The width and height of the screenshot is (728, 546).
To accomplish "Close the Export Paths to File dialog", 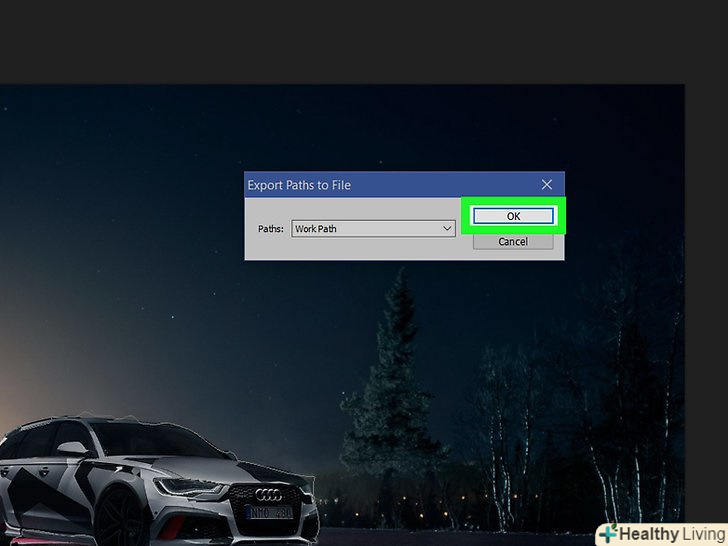I will tap(547, 185).
